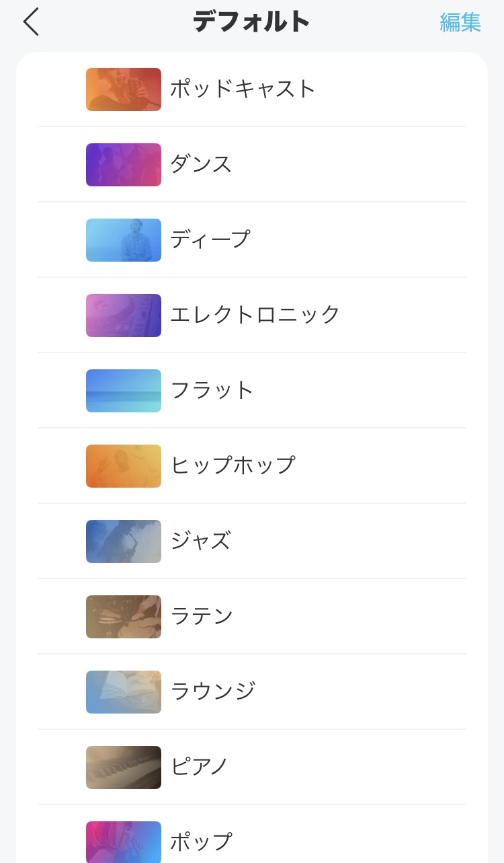Pick the ヒップホップ preset thumbnail
The width and height of the screenshot is (504, 863).
[x=124, y=465]
